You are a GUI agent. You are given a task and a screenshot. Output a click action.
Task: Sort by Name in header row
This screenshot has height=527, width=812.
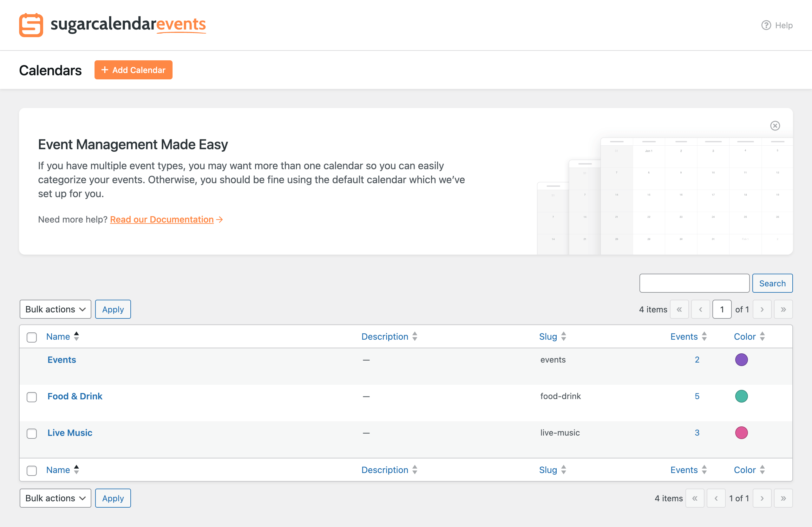click(58, 337)
